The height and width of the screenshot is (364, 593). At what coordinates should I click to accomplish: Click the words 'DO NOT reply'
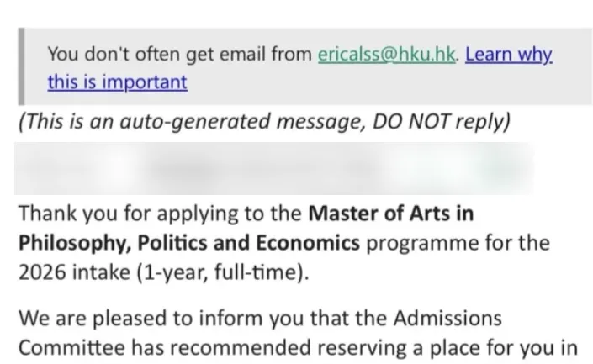click(439, 122)
